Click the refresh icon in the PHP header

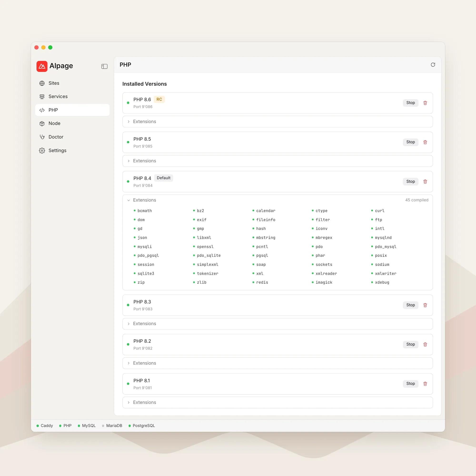pos(433,64)
